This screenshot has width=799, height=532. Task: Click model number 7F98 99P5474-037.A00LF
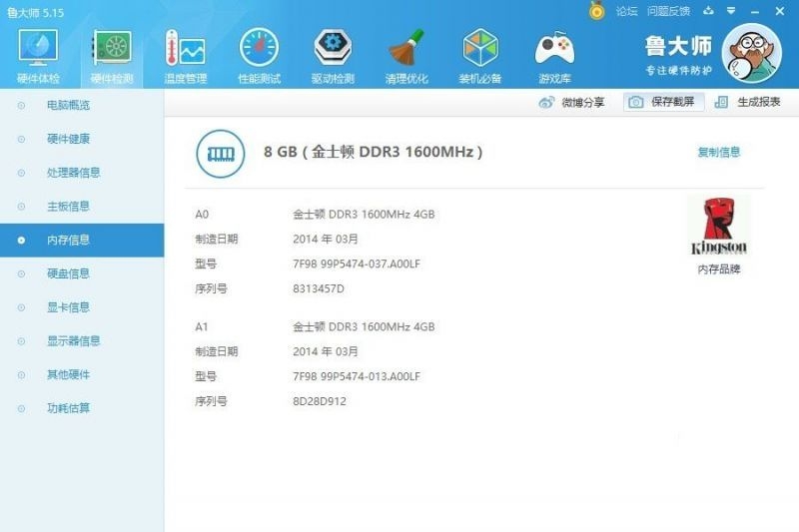[x=357, y=264]
